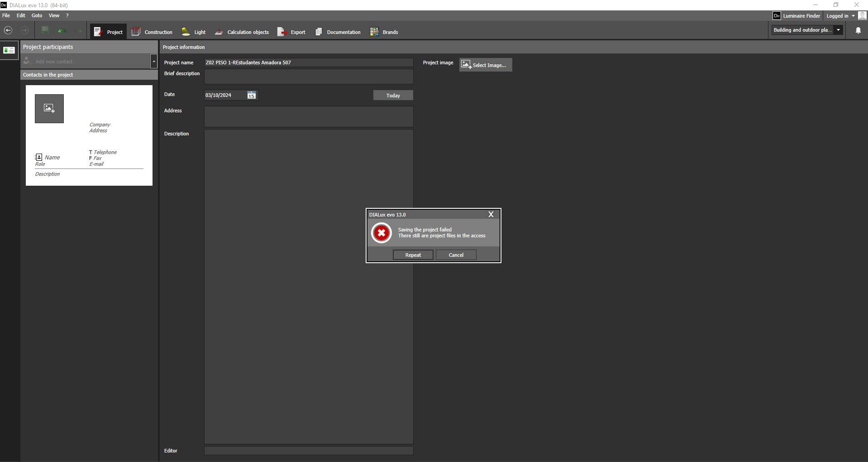Expand the Add new contact dropdown arrow
868x462 pixels.
pos(154,61)
